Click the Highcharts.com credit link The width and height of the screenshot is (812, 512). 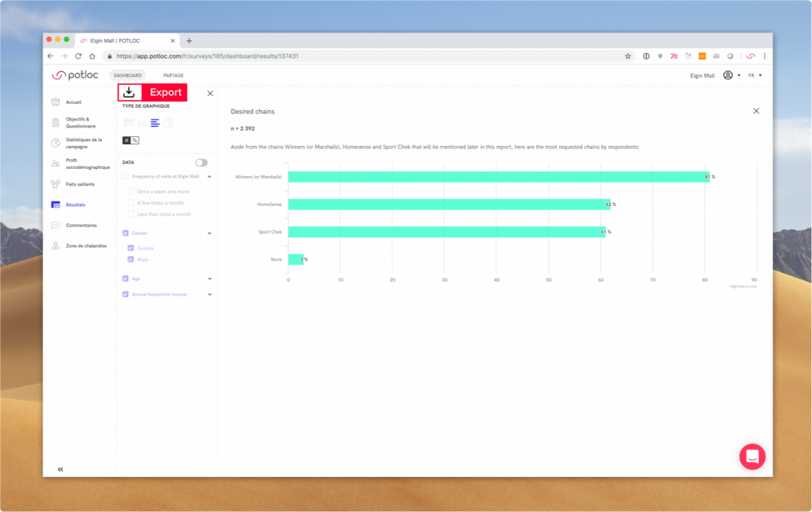point(743,286)
